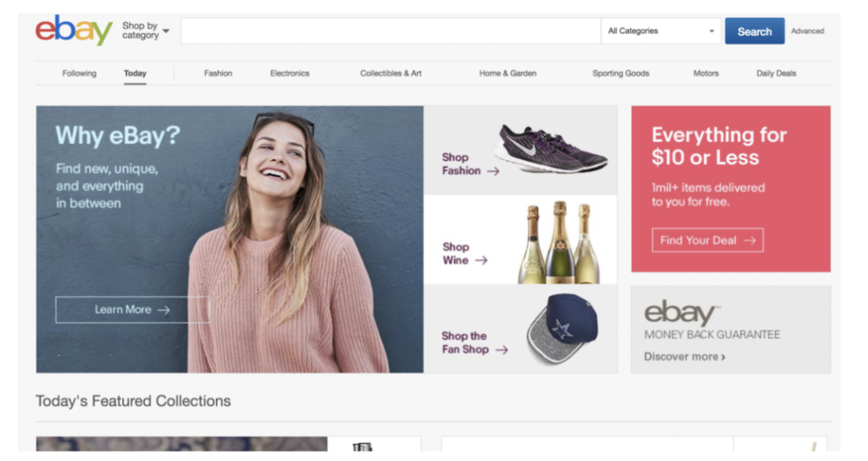Image resolution: width=868 pixels, height=461 pixels.
Task: Select the Today tab
Action: 135,73
